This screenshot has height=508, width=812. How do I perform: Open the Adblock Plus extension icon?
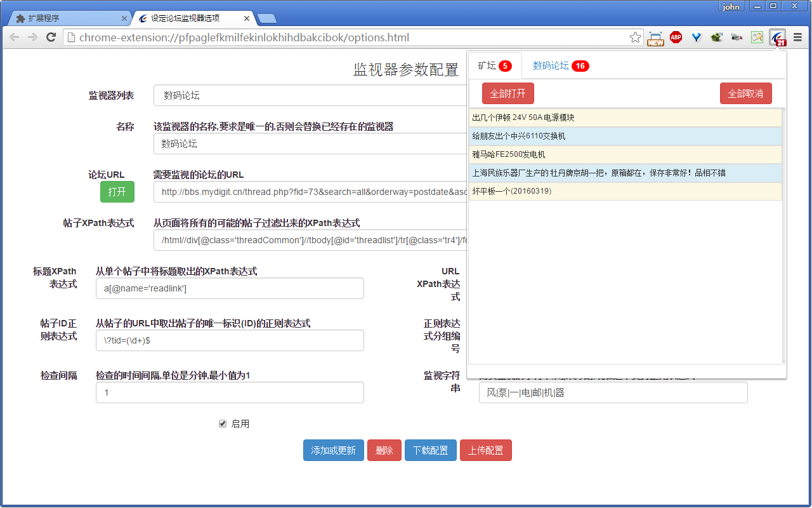pos(676,37)
